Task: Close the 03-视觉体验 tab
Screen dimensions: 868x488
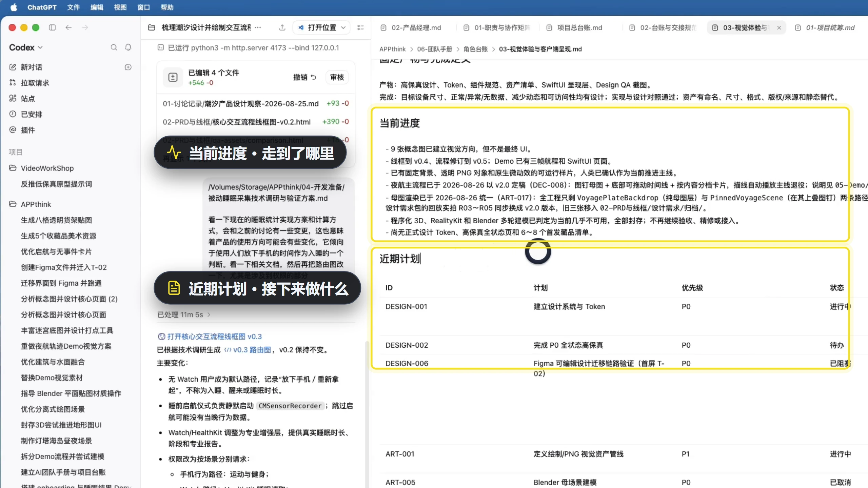Action: tap(779, 28)
